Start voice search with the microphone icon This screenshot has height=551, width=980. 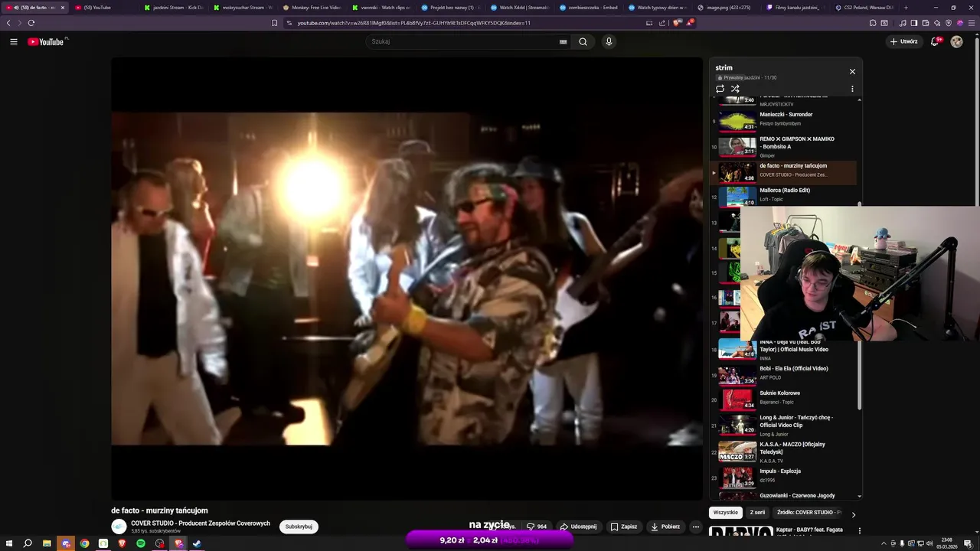tap(609, 41)
